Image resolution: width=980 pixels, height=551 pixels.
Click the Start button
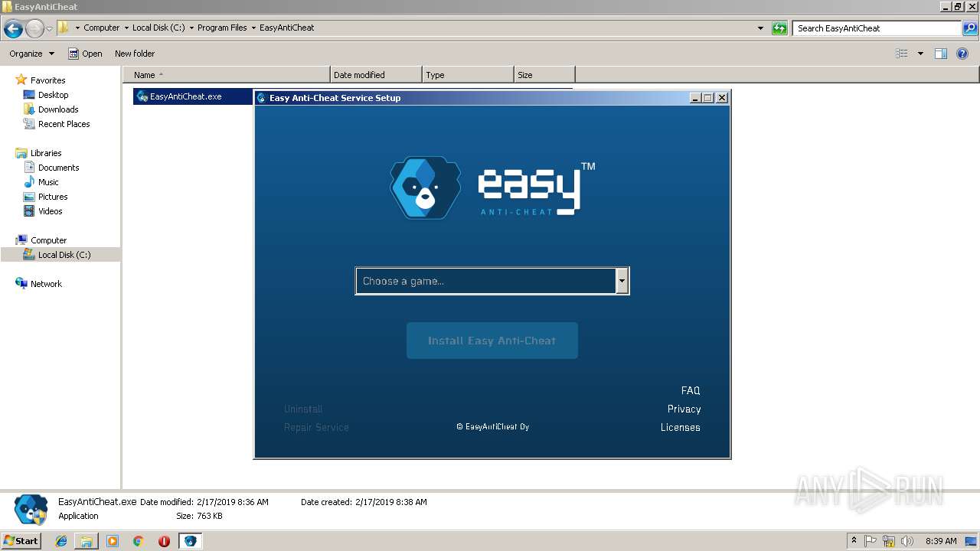[21, 540]
